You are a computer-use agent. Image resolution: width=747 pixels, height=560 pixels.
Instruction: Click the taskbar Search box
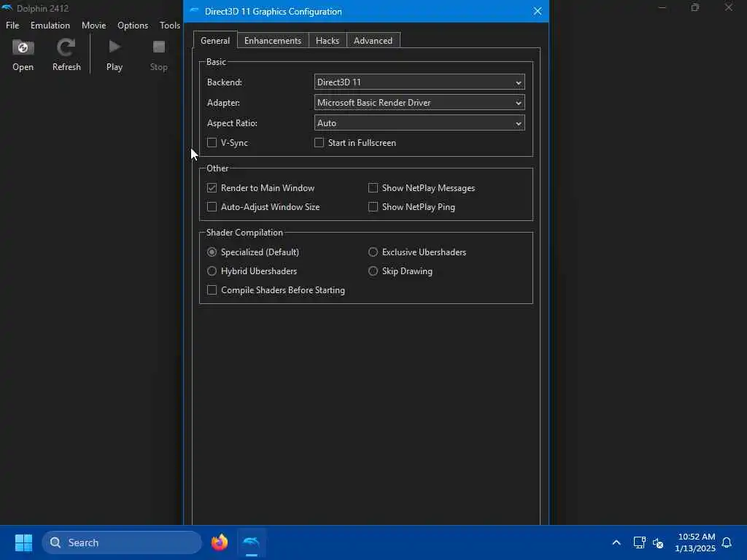coord(122,542)
